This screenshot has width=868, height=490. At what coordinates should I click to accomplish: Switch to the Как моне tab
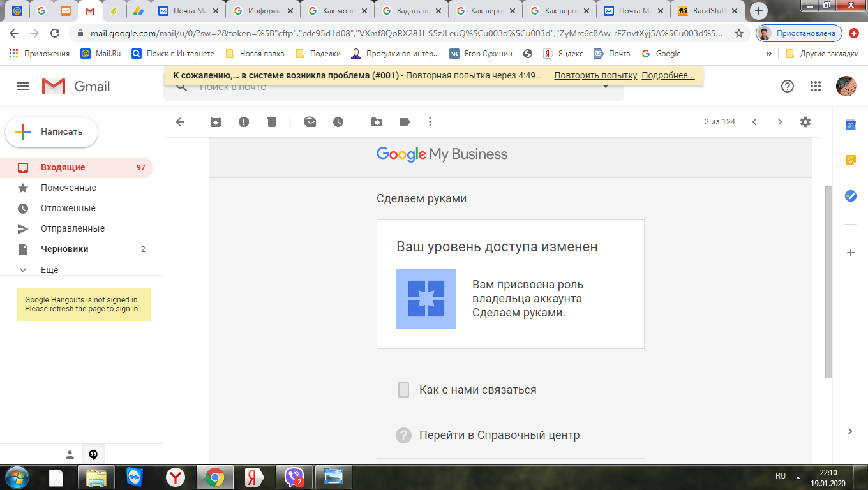point(338,11)
